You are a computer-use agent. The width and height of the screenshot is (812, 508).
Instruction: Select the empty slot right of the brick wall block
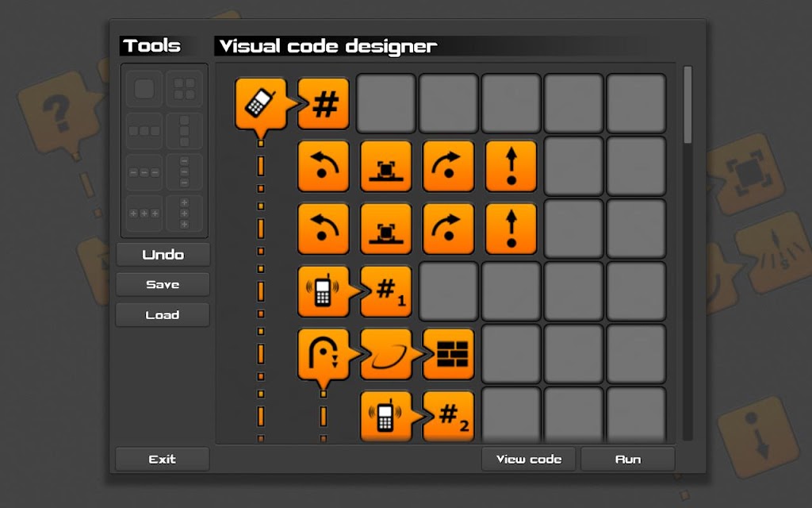[x=511, y=355]
